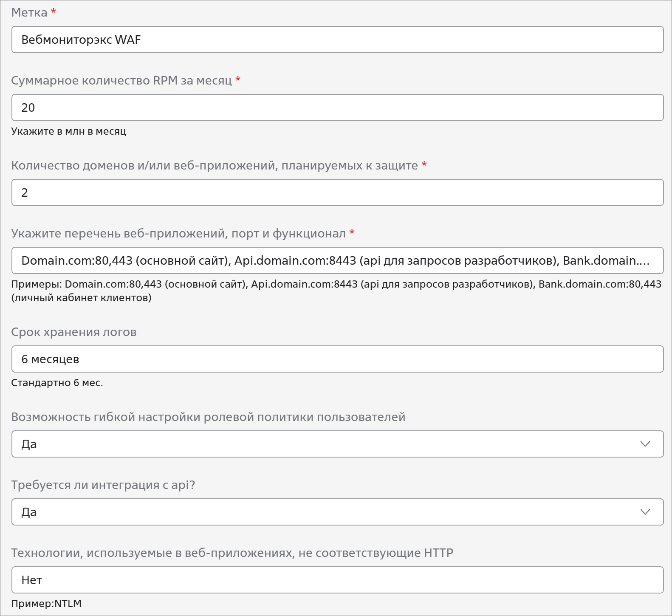Click the 'Примеры: Domain.com:80,443' example hint text
The image size is (672, 616).
pyautogui.click(x=336, y=291)
